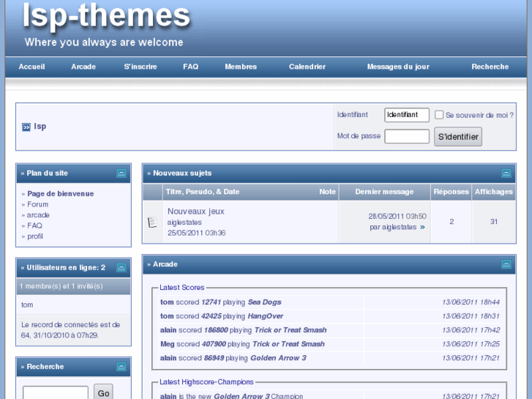Open the Arcade navigation item
Screen dimensions: 532x399
point(83,67)
